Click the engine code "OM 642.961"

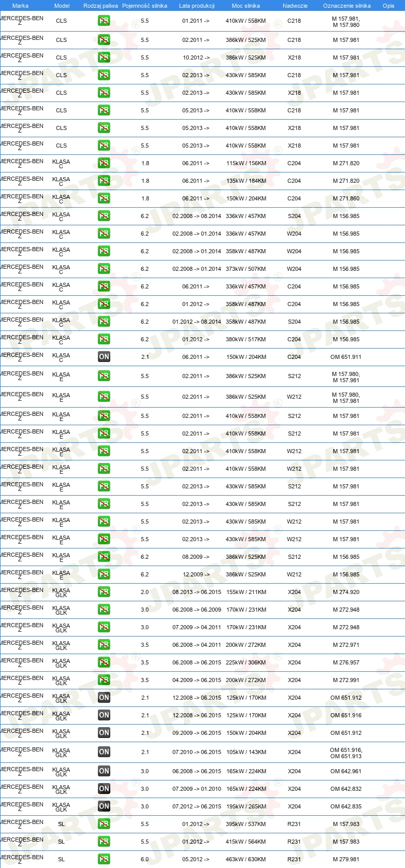tap(346, 771)
